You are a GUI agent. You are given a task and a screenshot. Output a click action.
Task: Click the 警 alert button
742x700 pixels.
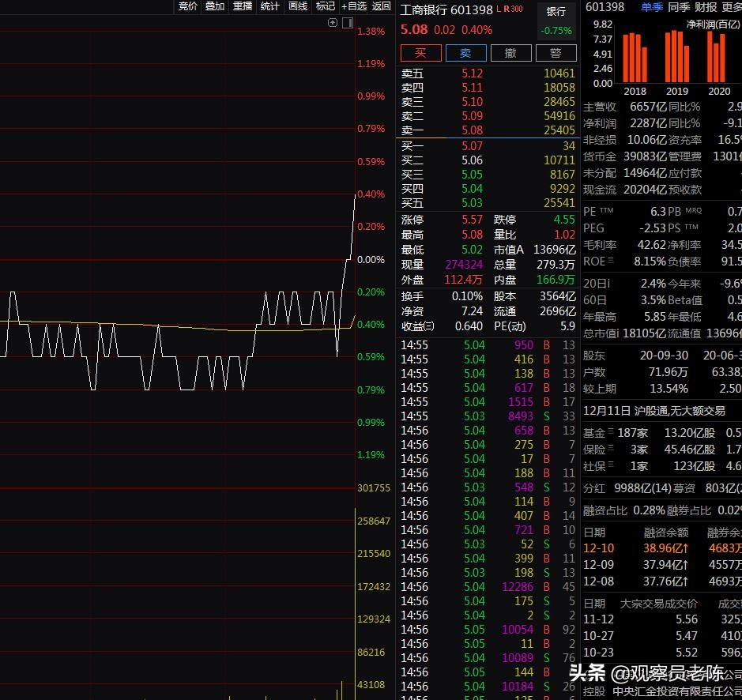pos(556,53)
